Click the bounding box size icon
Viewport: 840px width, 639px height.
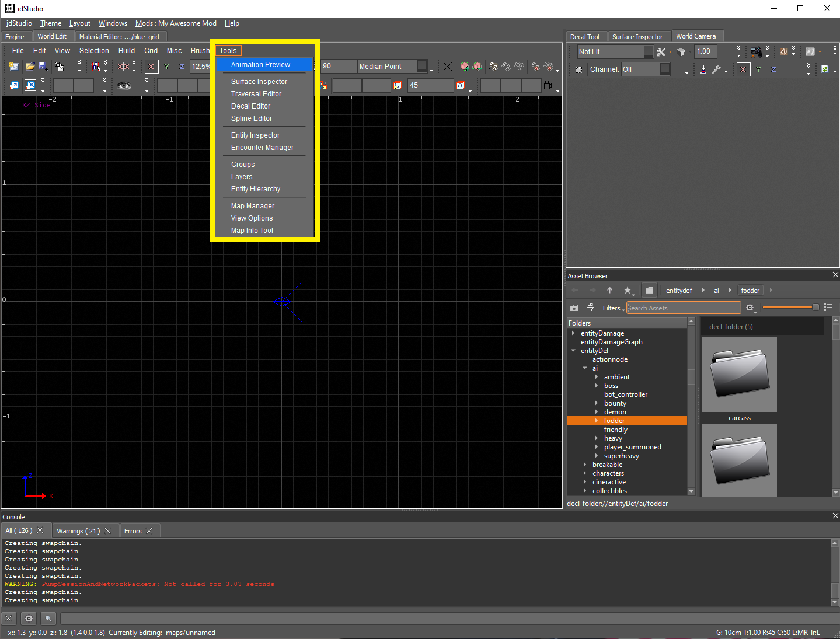(548, 86)
